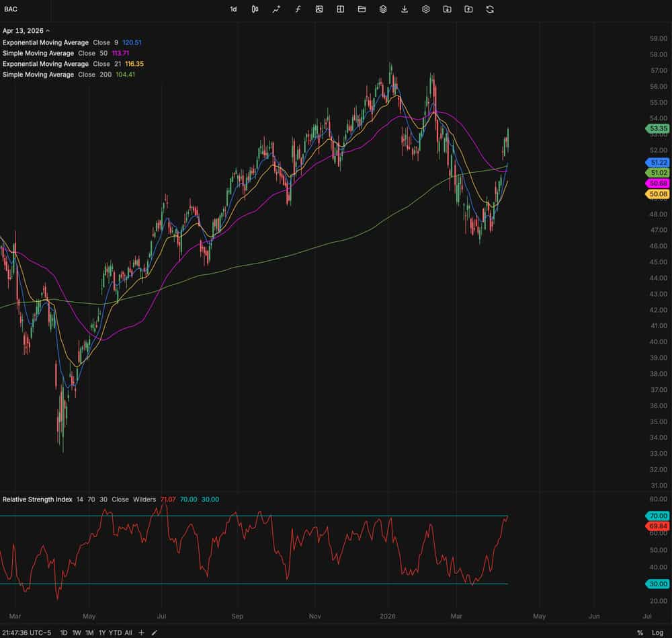Click the blue 51.22 price tag

(657, 163)
